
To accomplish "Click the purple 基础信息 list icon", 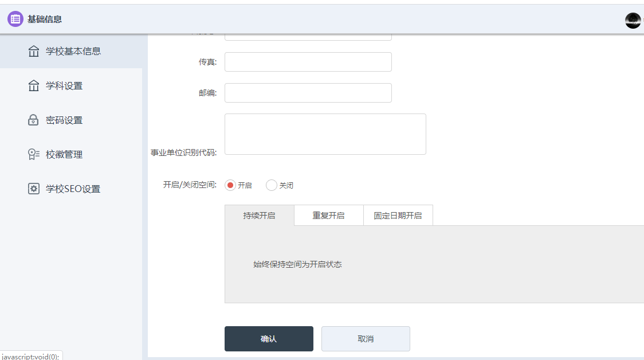I will click(x=15, y=19).
